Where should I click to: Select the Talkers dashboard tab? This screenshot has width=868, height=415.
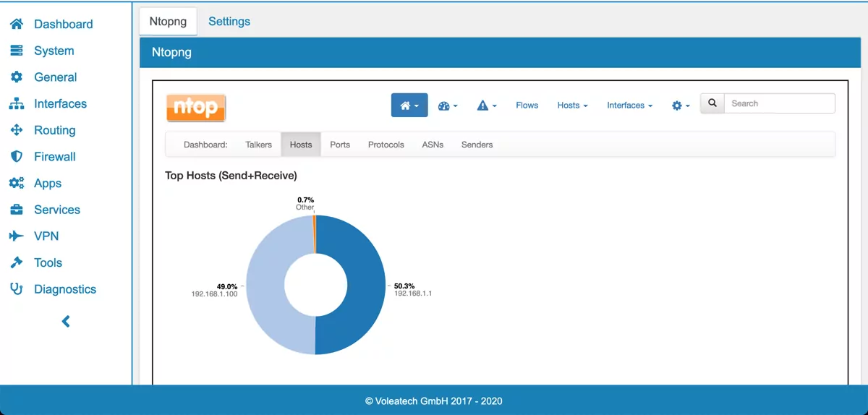click(258, 145)
